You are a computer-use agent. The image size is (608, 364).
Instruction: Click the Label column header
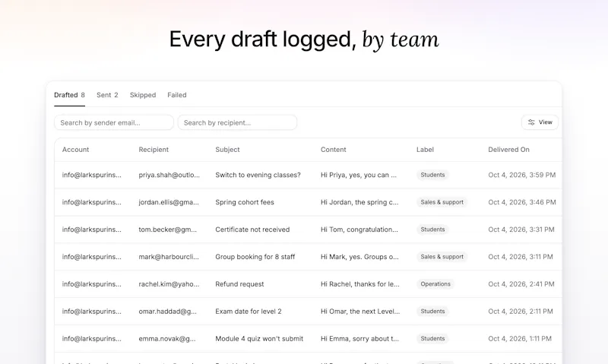pos(425,150)
